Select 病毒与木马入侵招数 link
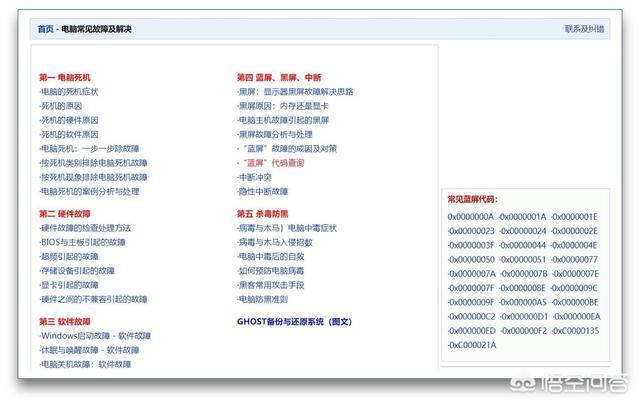Viewport: 640px width, 405px height. (x=275, y=242)
